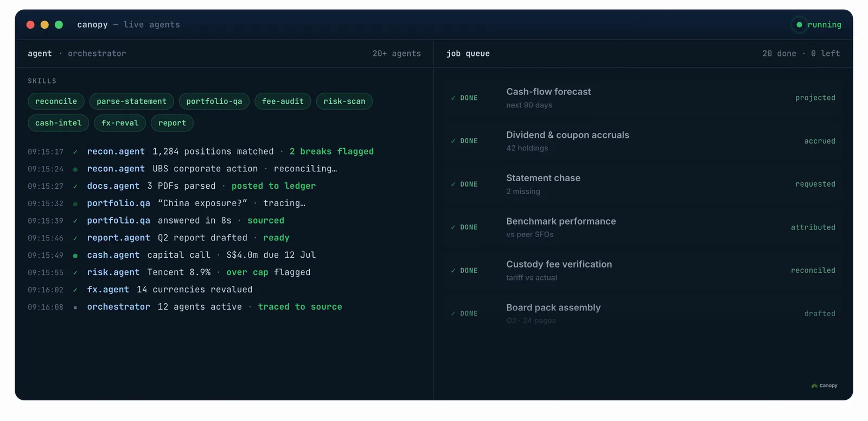Click 'traced to source' in orchestrator line
This screenshot has height=421, width=868.
pos(300,307)
